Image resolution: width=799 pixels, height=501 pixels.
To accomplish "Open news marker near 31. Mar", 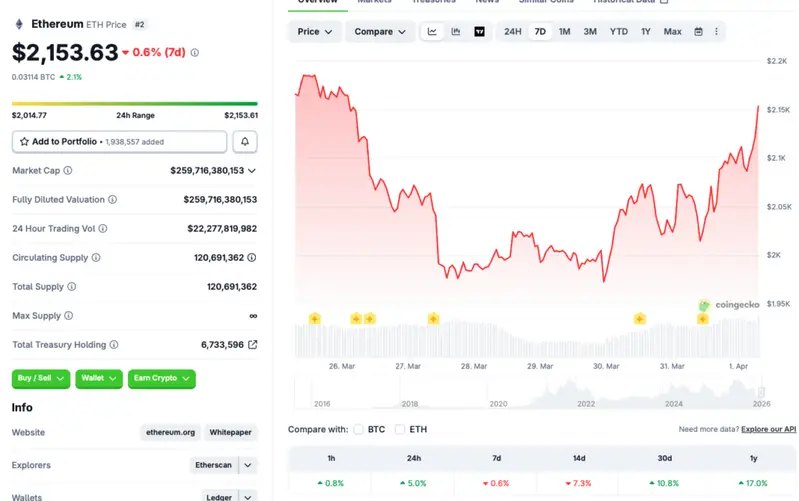I will [x=640, y=319].
